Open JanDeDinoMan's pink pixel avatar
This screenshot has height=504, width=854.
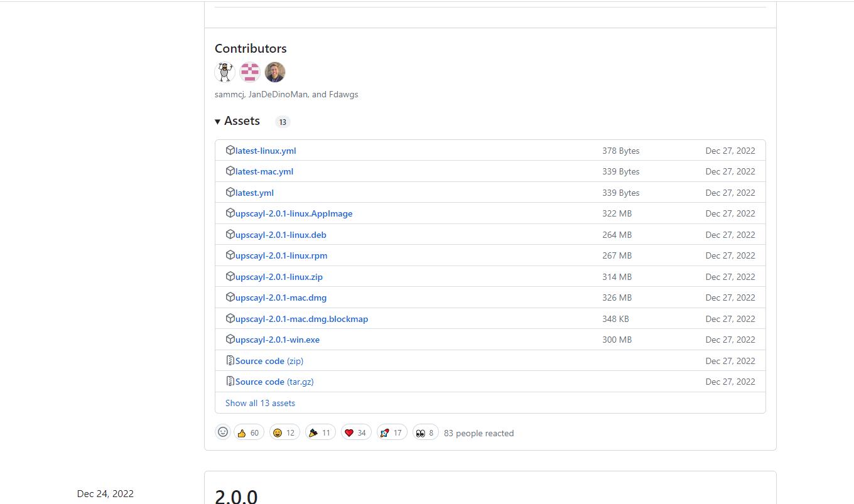250,72
